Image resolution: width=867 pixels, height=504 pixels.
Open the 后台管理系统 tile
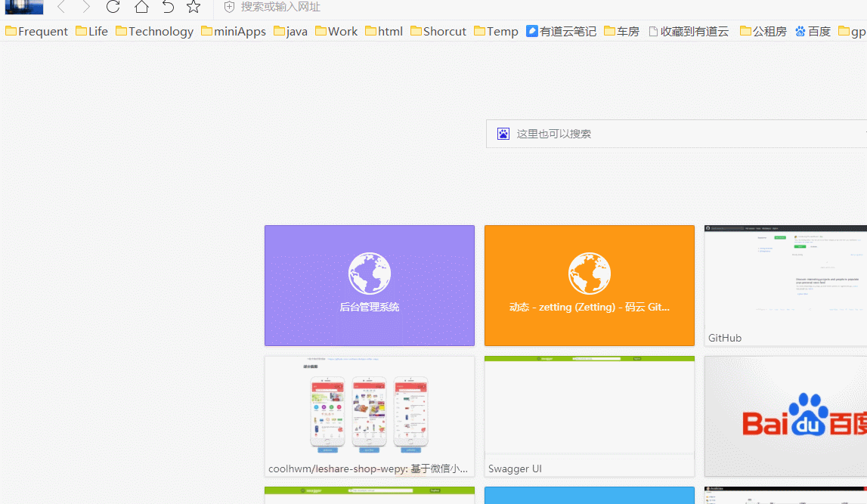click(x=370, y=286)
